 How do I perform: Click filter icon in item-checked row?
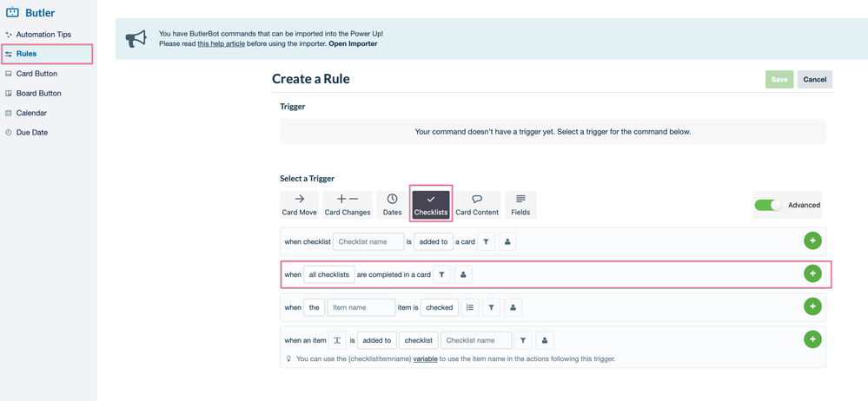pyautogui.click(x=491, y=307)
